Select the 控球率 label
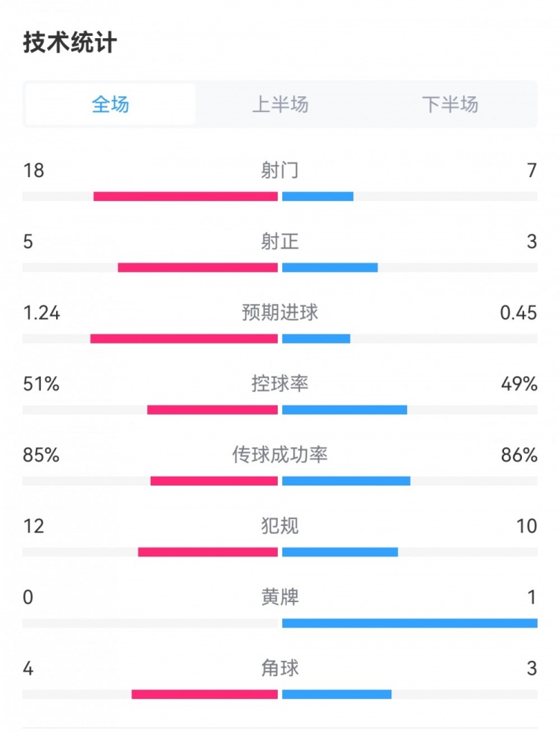Screen dimensions: 560x732 click(x=280, y=383)
